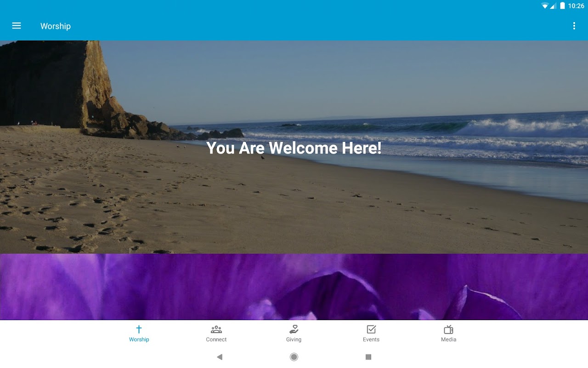Switch to the Events tab label

pyautogui.click(x=371, y=339)
